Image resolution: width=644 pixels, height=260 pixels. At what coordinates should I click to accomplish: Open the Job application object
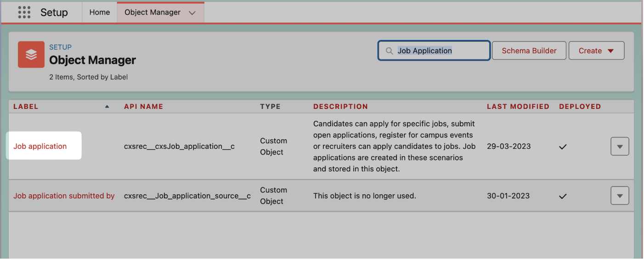point(40,146)
